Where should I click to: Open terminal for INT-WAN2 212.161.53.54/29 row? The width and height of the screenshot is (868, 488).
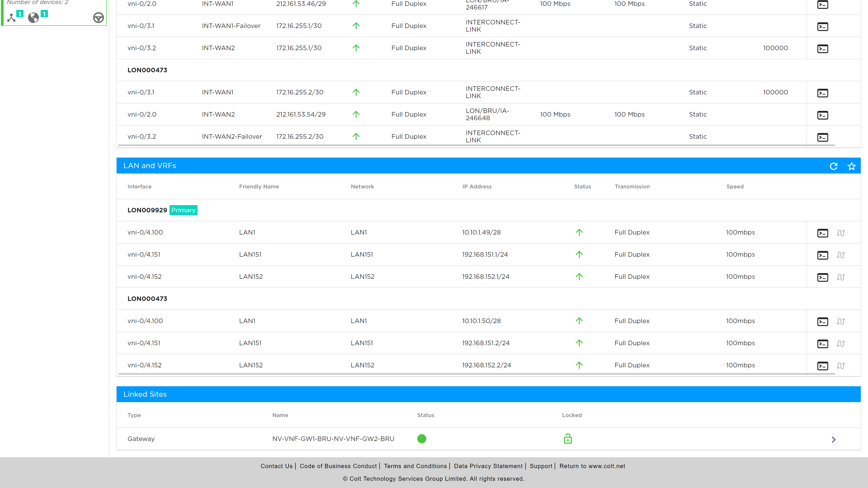[x=823, y=115]
